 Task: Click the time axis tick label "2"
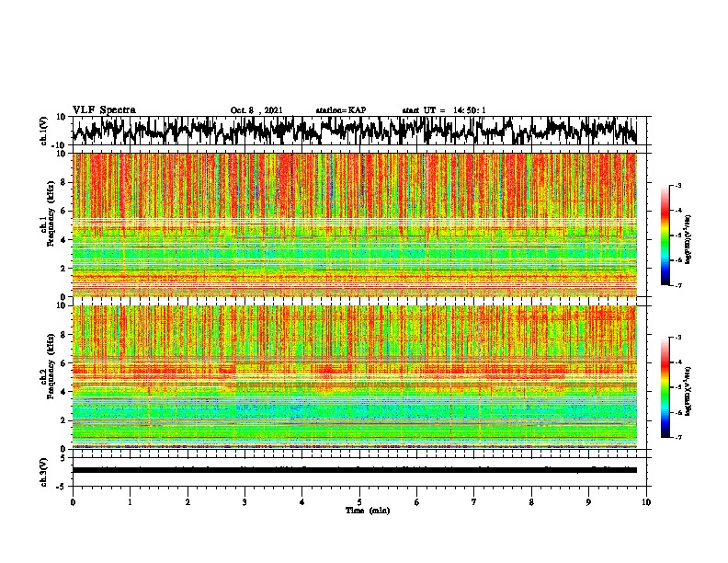tap(188, 502)
